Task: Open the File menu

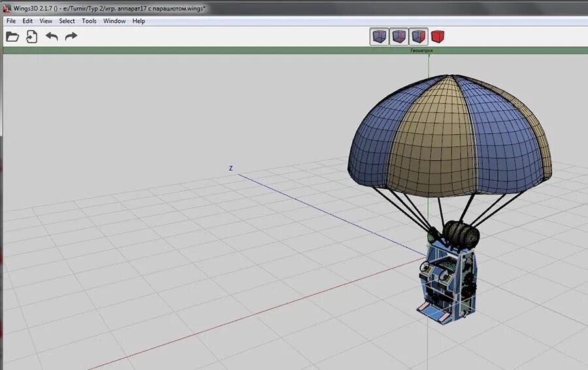Action: click(x=11, y=21)
